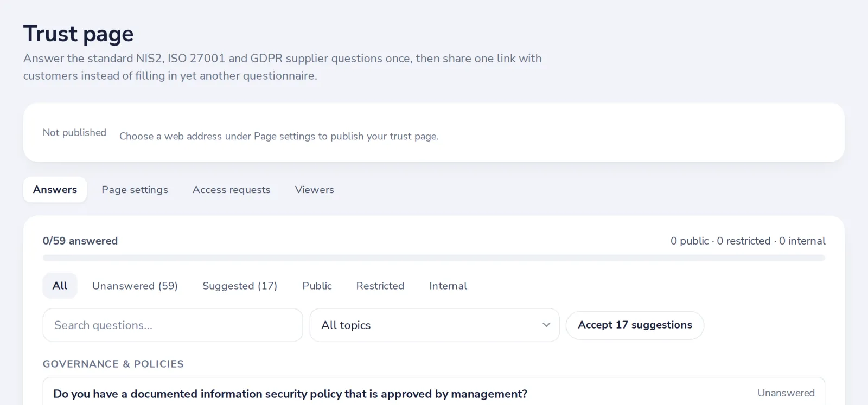Filter answers by Restricted
This screenshot has height=405, width=868.
tap(380, 286)
